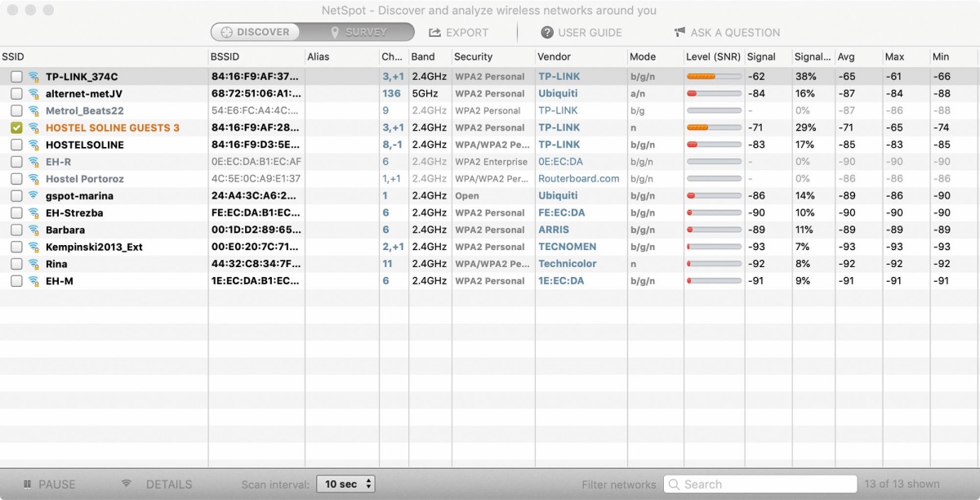Sort by the SSID column header
This screenshot has height=500, width=980.
(104, 57)
